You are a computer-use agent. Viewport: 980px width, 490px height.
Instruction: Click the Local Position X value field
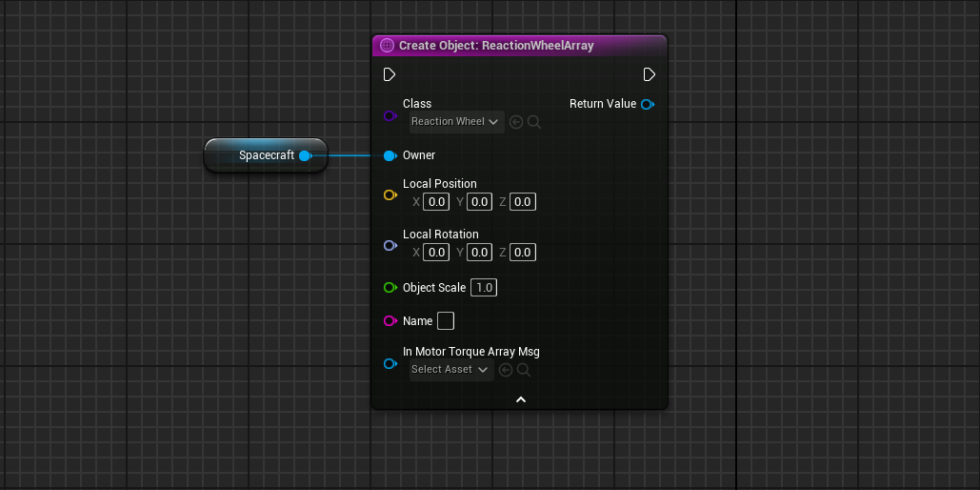tap(436, 202)
